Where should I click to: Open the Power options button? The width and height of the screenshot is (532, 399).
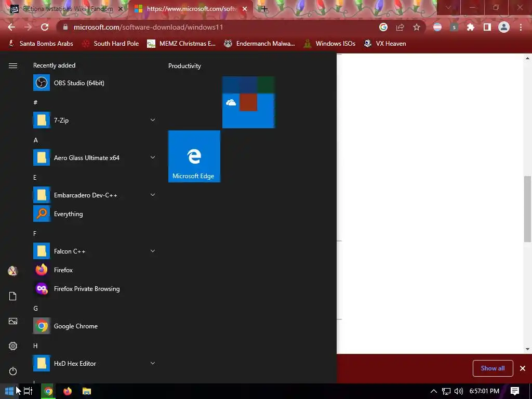pos(13,371)
